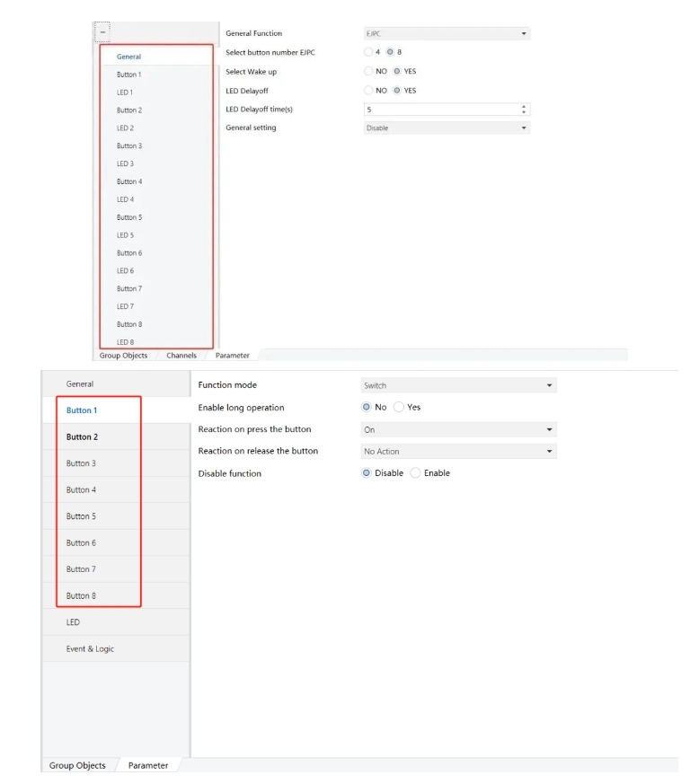Open Reaction on press the button dropdown

point(458,430)
